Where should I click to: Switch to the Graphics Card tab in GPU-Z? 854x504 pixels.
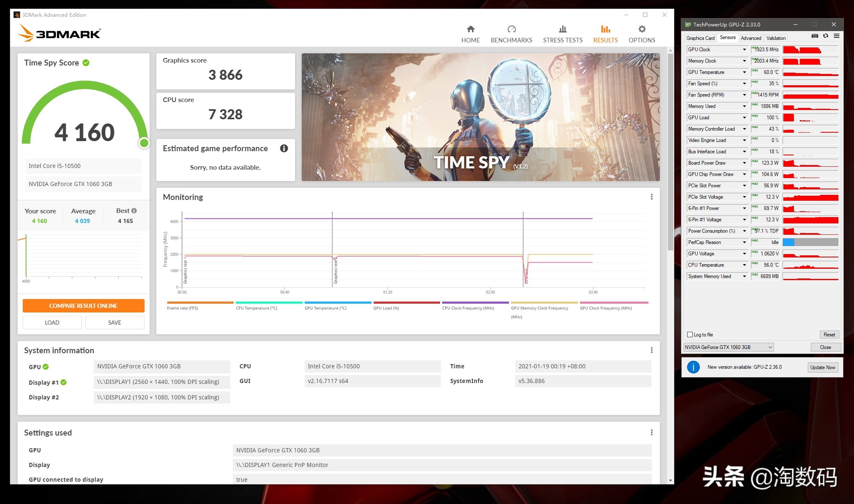click(700, 38)
